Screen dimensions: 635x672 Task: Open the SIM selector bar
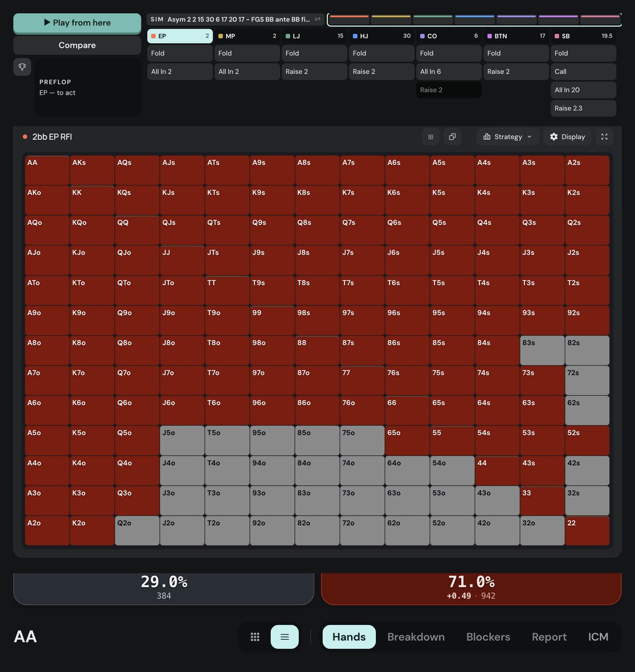[236, 19]
